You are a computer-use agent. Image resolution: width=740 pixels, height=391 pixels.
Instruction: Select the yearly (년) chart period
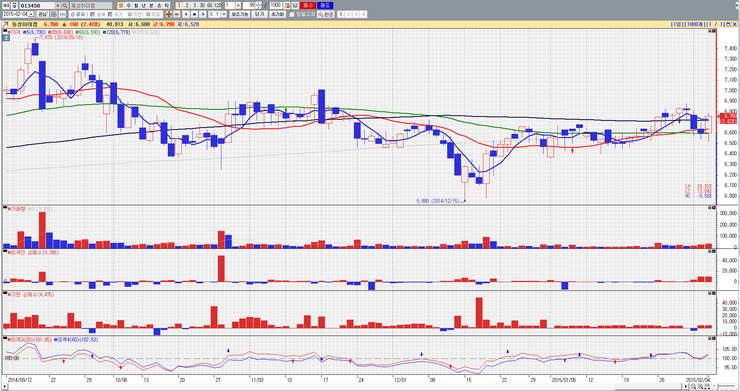[143, 5]
